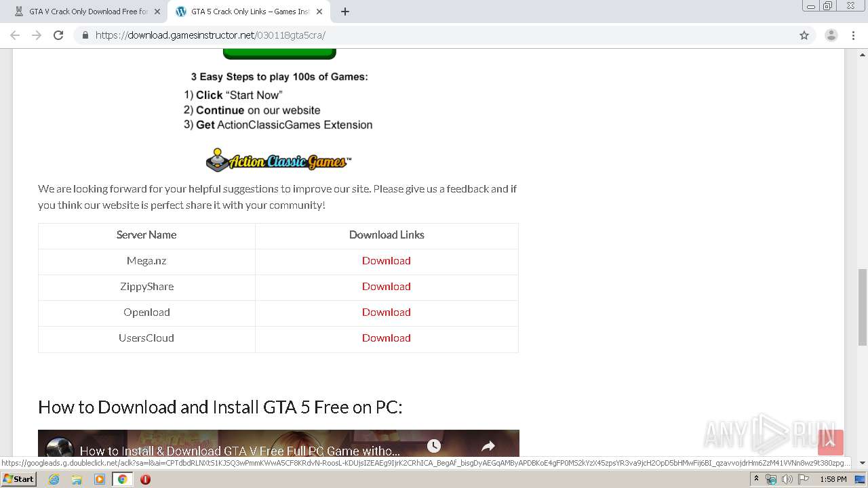Click the red Opera-style taskbar icon
The height and width of the screenshot is (488, 868).
[x=145, y=479]
